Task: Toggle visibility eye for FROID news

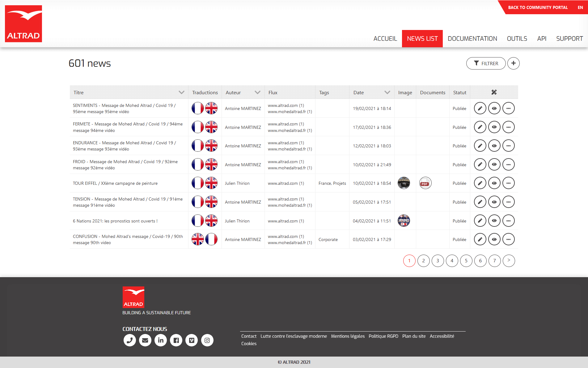Action: click(x=494, y=164)
